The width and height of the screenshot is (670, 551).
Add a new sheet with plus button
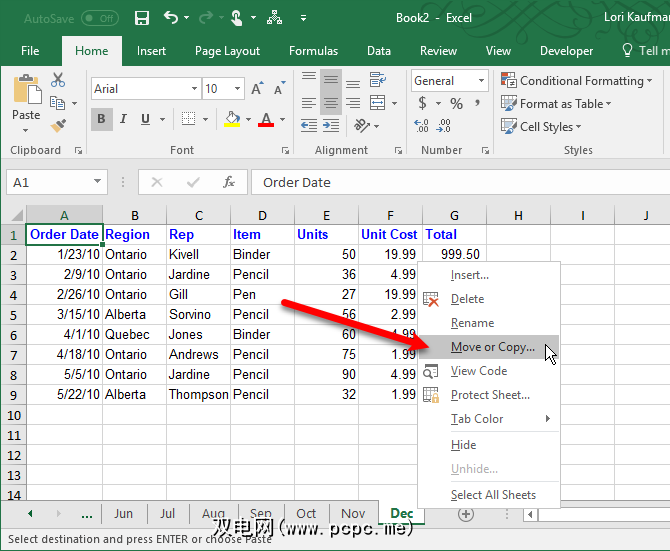[x=465, y=514]
